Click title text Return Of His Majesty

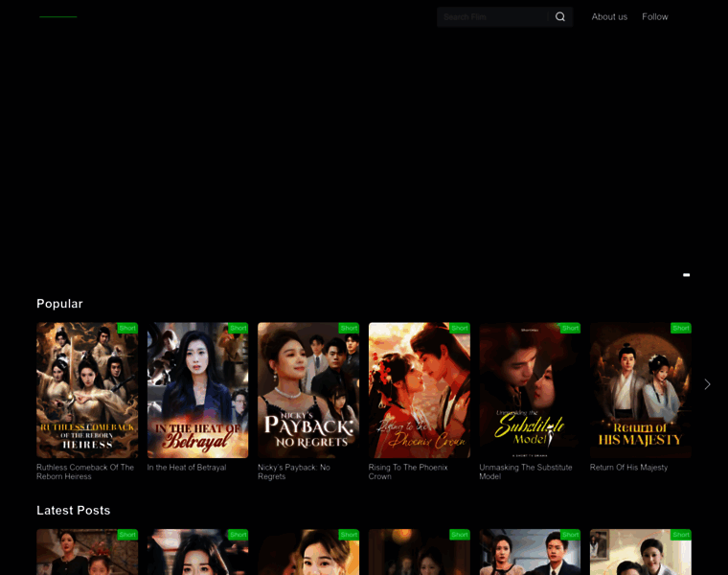[x=628, y=468]
